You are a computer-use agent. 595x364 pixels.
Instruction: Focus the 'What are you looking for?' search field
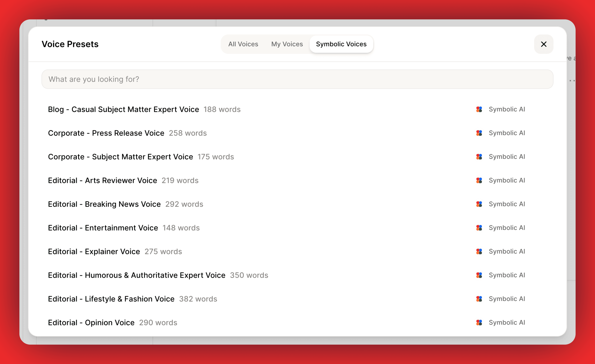pos(297,79)
